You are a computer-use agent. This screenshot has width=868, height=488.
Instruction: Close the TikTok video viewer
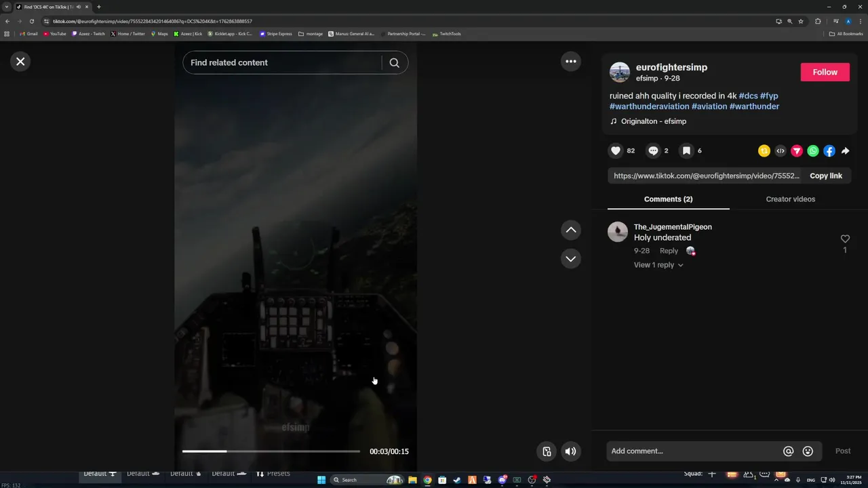click(x=20, y=62)
